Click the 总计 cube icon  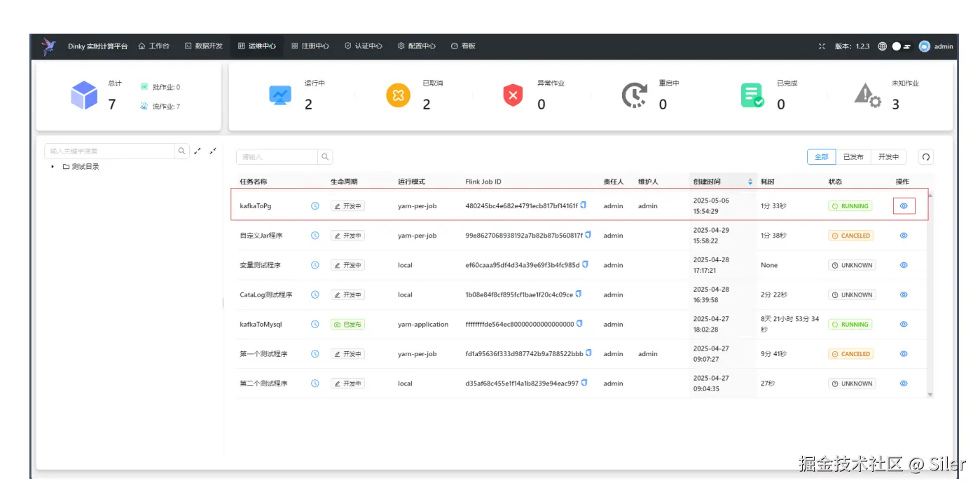pyautogui.click(x=84, y=95)
